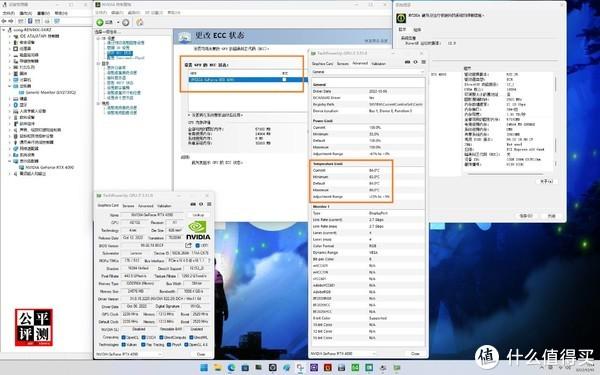The height and width of the screenshot is (375, 600).
Task: Click the BIOS export share icon in GPU-Z
Action: (188, 245)
